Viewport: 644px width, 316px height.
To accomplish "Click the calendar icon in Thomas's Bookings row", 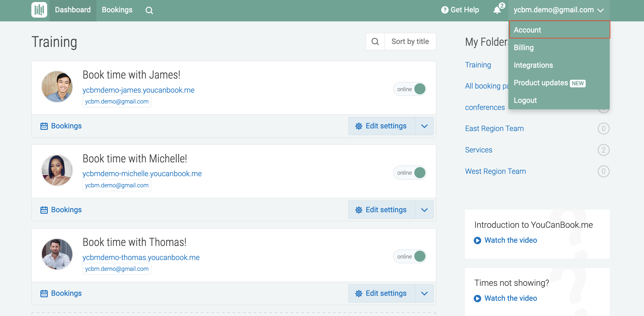I will 44,293.
